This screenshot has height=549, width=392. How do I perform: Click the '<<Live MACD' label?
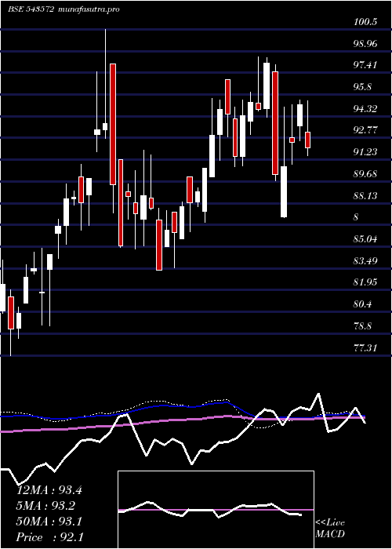[x=330, y=529]
